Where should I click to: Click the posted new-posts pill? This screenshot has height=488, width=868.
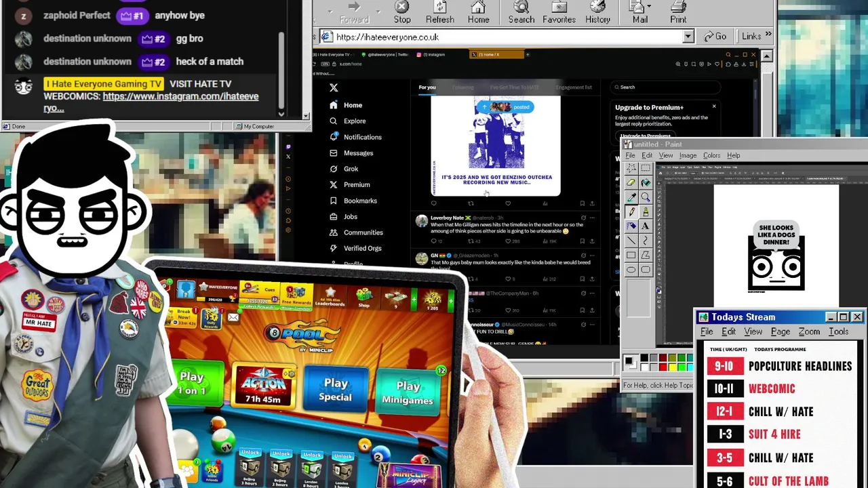(505, 106)
